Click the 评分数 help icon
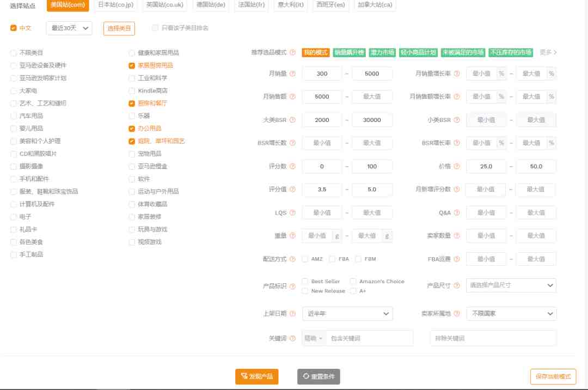Screen dimensions: 588x390 (x=292, y=167)
